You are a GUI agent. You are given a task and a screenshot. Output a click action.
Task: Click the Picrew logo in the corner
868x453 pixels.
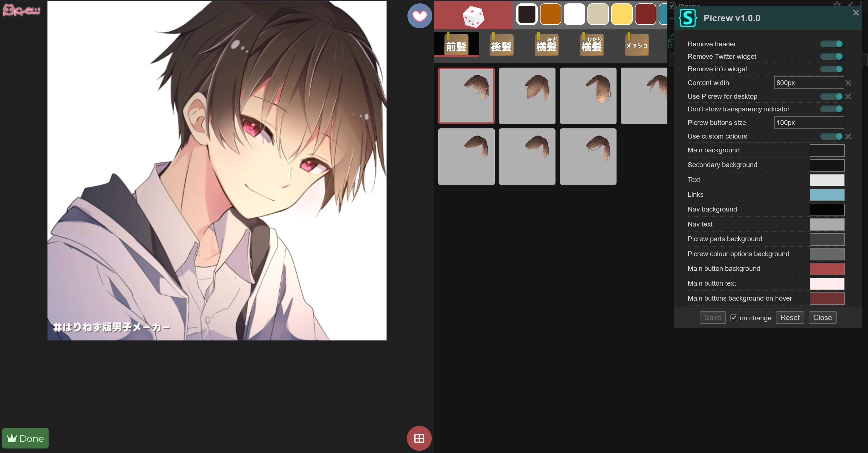[21, 10]
